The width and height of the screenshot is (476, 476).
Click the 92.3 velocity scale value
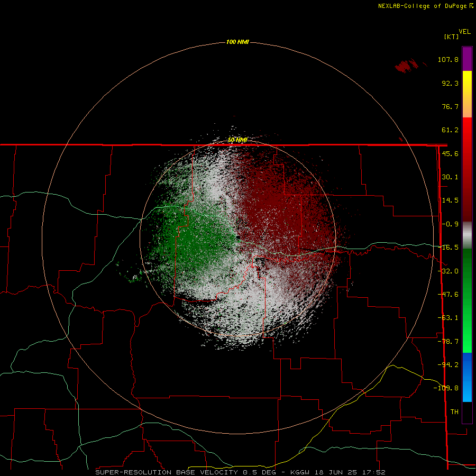[450, 83]
